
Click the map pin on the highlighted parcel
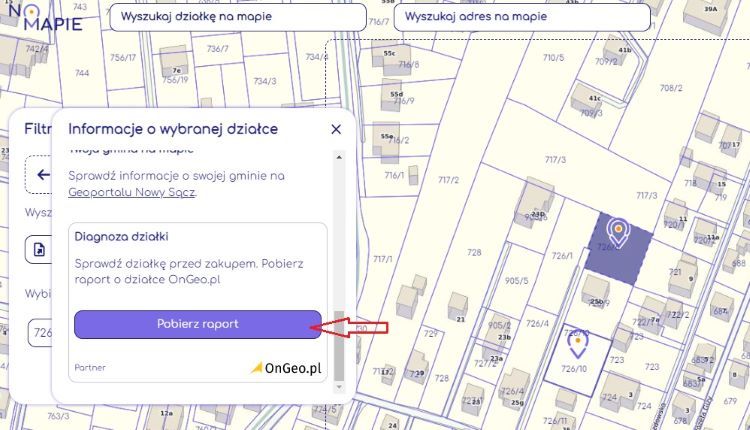click(x=618, y=232)
